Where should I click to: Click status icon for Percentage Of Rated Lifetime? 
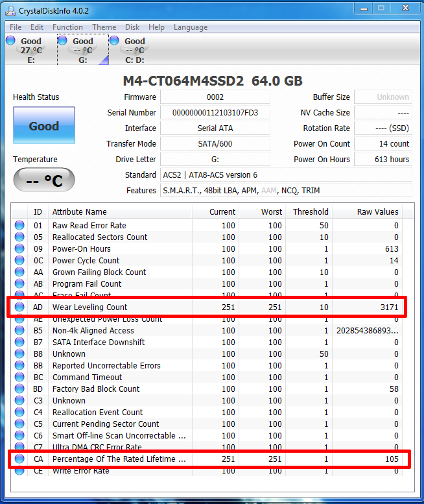(x=19, y=459)
